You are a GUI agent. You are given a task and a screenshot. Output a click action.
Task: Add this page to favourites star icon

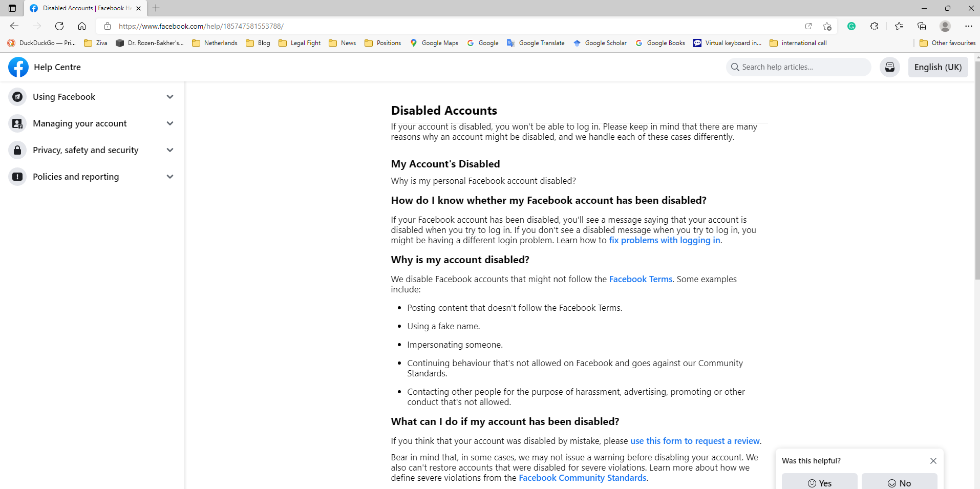[827, 26]
